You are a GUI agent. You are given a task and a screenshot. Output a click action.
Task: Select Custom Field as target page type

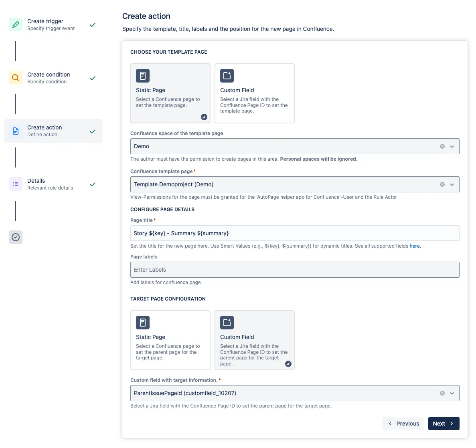pos(255,340)
